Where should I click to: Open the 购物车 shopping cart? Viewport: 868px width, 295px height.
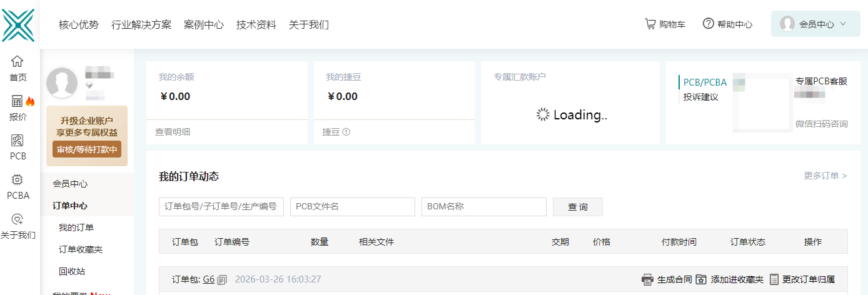(650, 24)
